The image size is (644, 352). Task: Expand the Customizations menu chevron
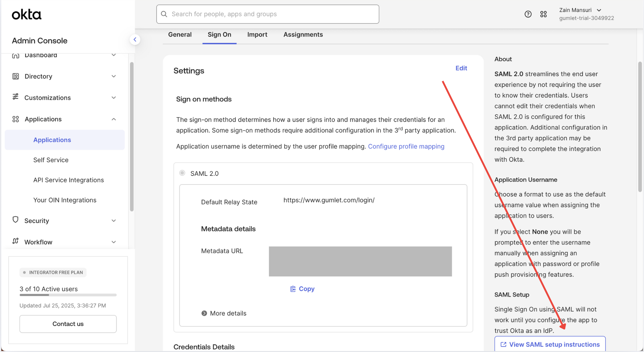pyautogui.click(x=114, y=98)
